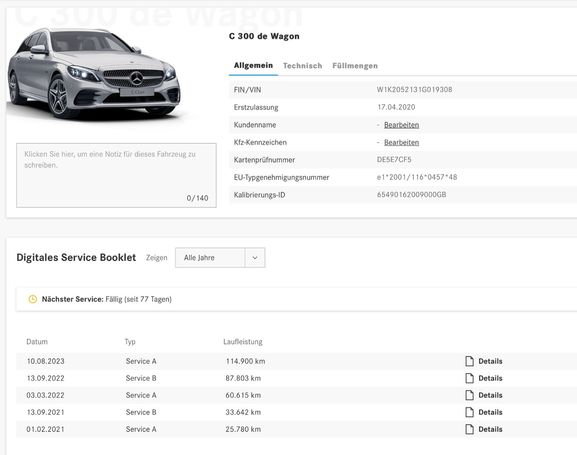Select the Allgemein tab
This screenshot has height=455, width=577.
click(x=253, y=65)
